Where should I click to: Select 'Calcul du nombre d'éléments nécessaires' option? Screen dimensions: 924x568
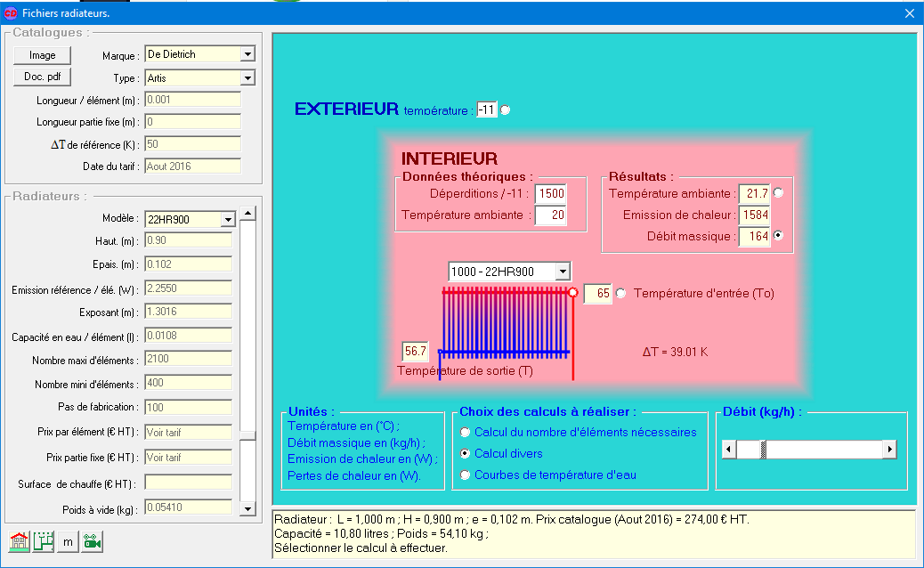coord(465,433)
